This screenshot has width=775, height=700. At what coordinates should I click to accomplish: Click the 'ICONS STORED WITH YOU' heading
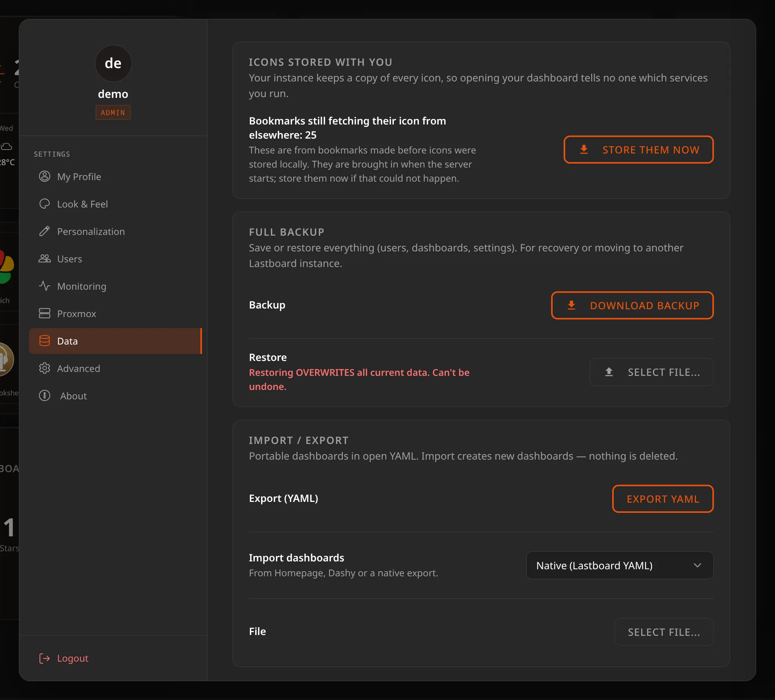pyautogui.click(x=321, y=62)
